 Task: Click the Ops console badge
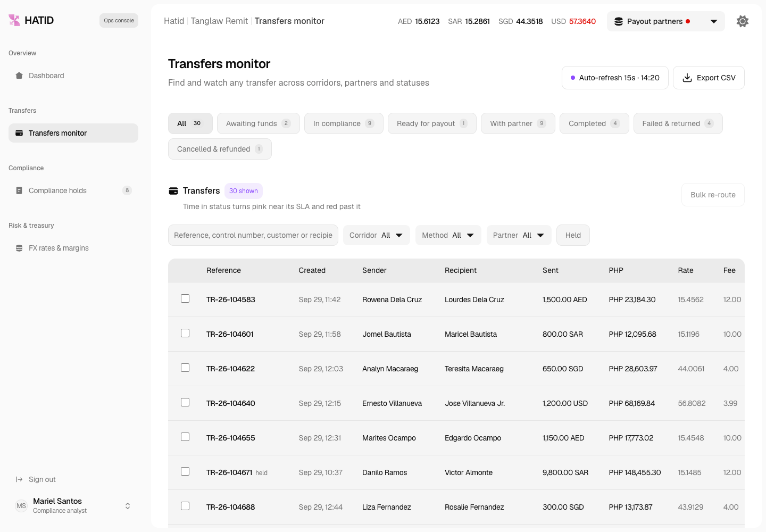click(119, 20)
